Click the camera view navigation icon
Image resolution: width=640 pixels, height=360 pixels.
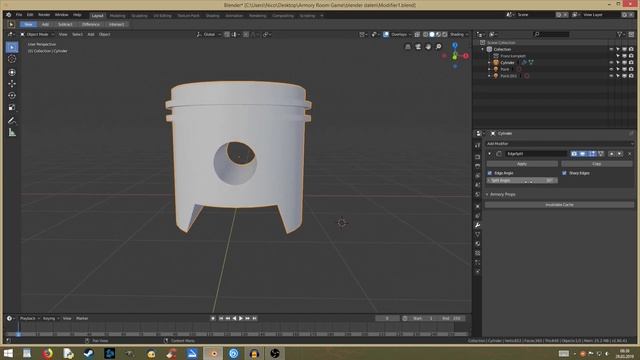coord(418,47)
